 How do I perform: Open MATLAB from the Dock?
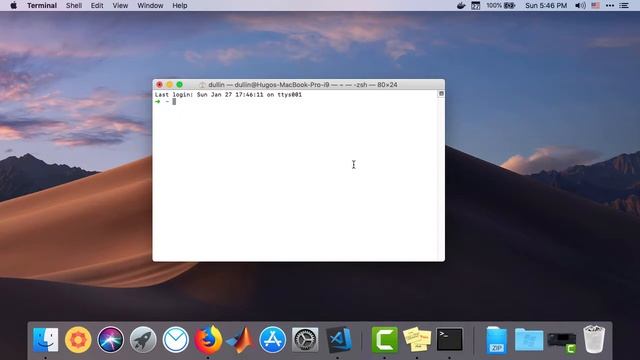coord(240,340)
